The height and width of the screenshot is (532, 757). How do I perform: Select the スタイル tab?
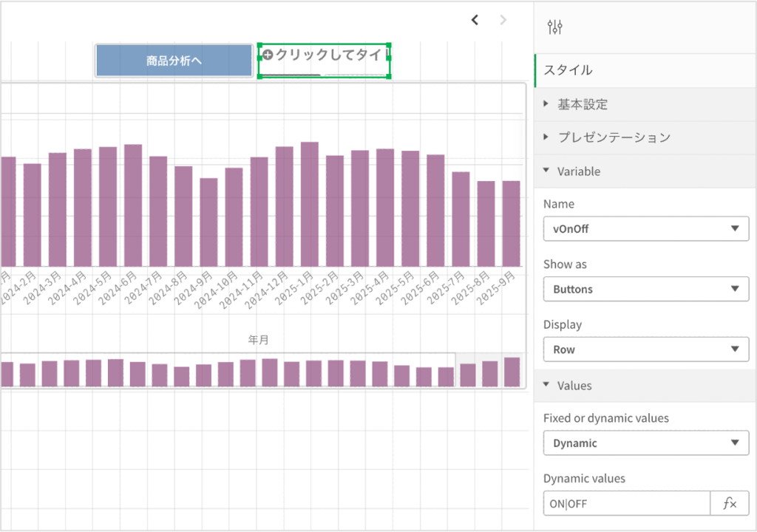coord(568,70)
